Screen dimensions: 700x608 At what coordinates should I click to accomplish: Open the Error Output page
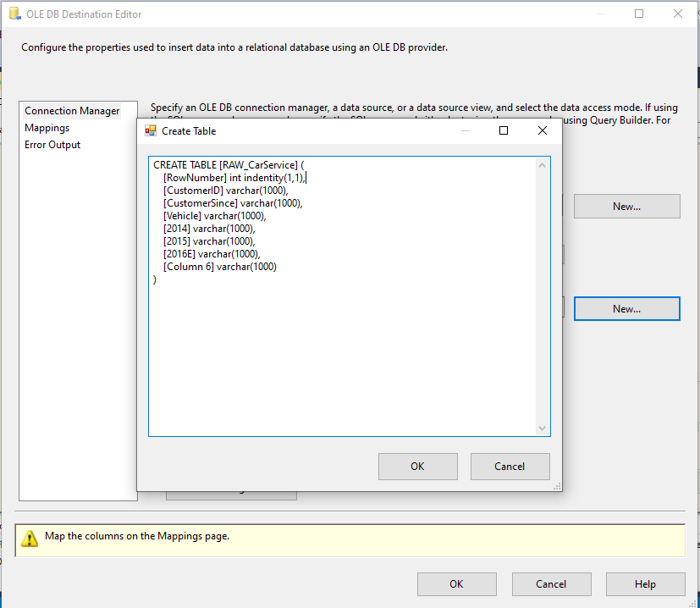coord(52,145)
